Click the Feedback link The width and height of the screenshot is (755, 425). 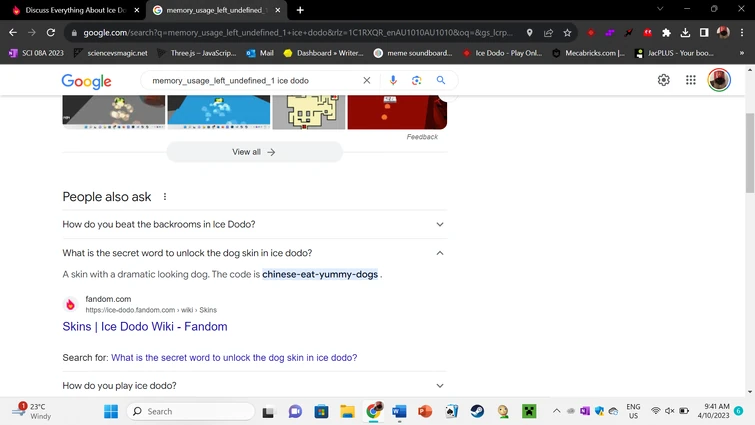tap(422, 137)
